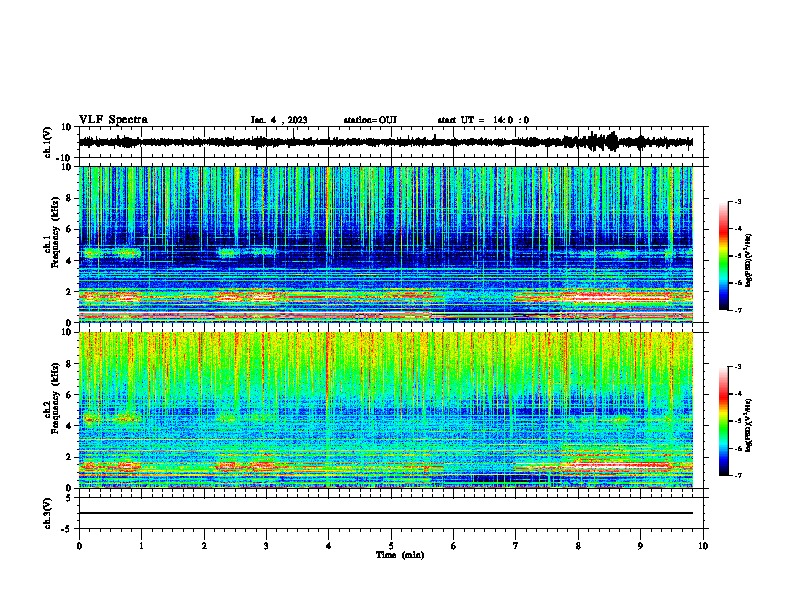Click the '-7' label on ch.2 color bar
The width and height of the screenshot is (792, 612).
point(737,475)
